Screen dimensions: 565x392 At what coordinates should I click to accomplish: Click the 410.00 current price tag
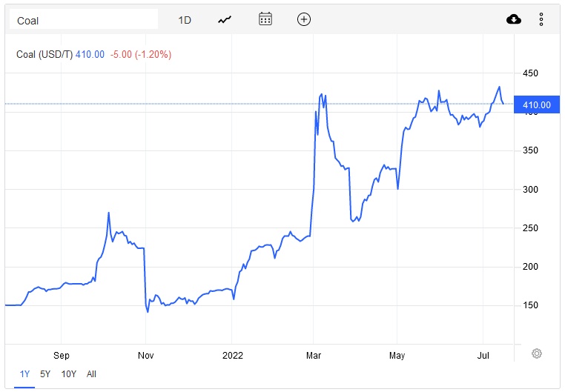537,105
